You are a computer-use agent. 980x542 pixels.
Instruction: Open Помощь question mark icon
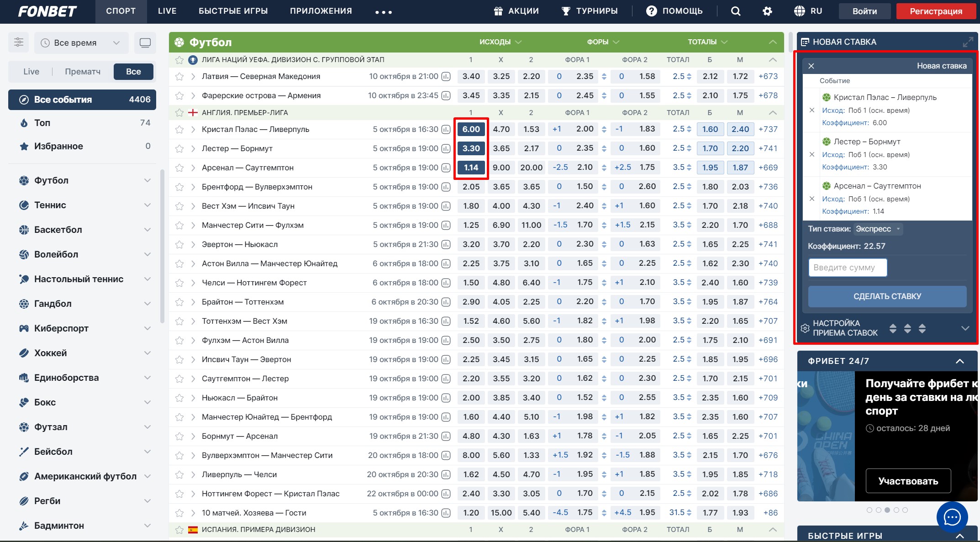tap(651, 11)
